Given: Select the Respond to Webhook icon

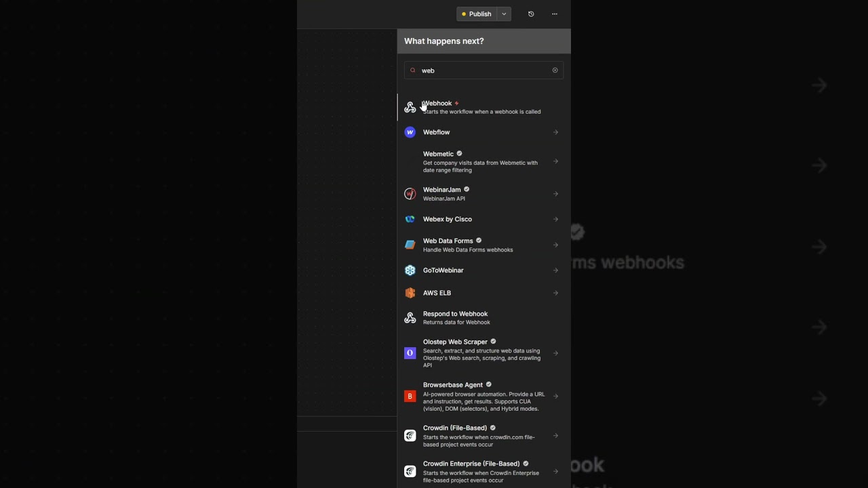Looking at the screenshot, I should [x=410, y=318].
